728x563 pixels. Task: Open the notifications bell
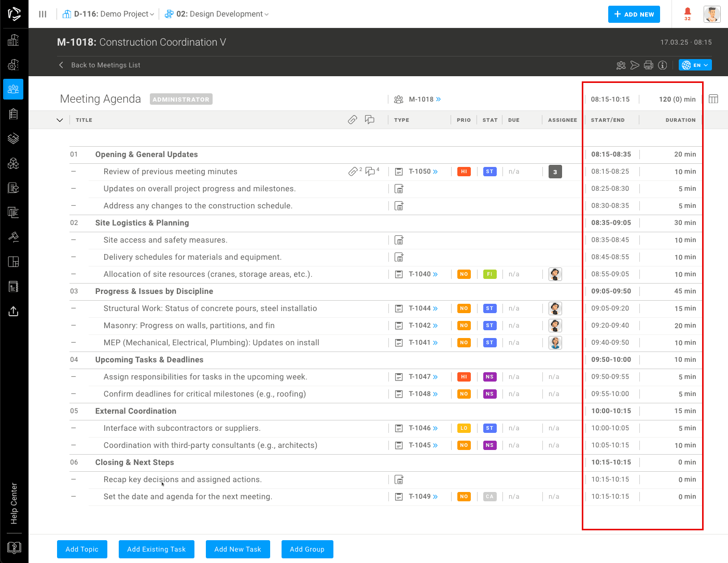(x=687, y=12)
